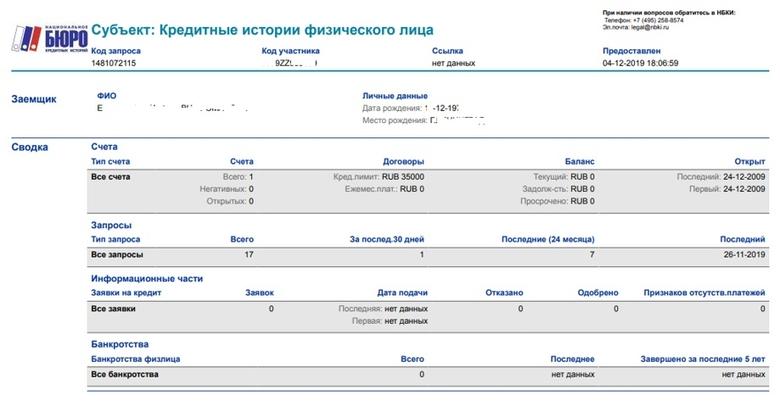
Task: Click 'Просрочено: RUB 0' value
Action: pos(557,201)
